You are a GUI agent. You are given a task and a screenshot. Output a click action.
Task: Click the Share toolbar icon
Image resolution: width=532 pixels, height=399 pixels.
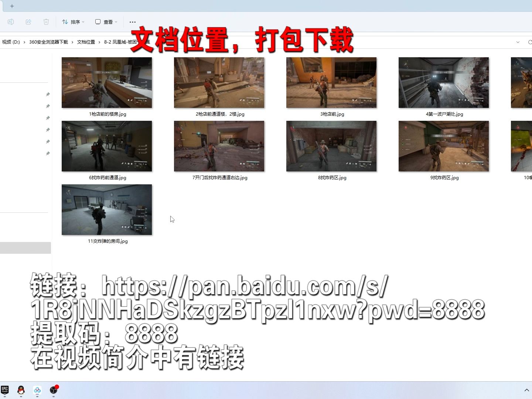(x=28, y=22)
